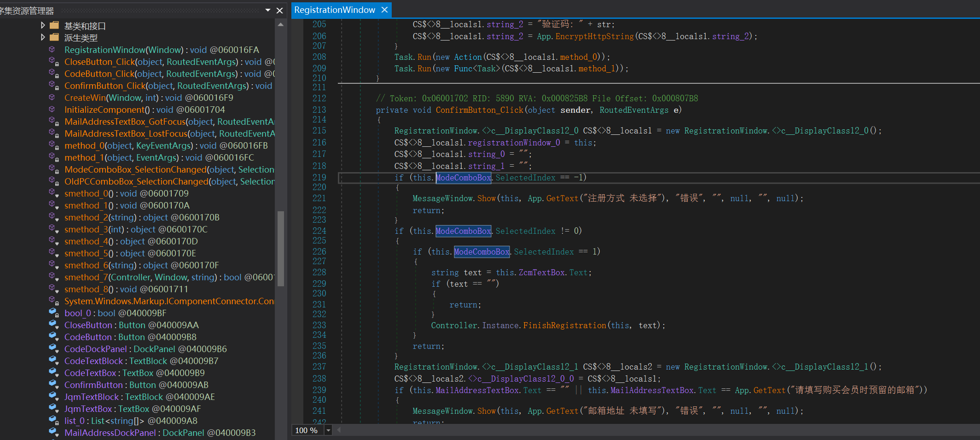The image size is (980, 440).
Task: Click the tree panel scroll-up arrow
Action: pyautogui.click(x=281, y=24)
